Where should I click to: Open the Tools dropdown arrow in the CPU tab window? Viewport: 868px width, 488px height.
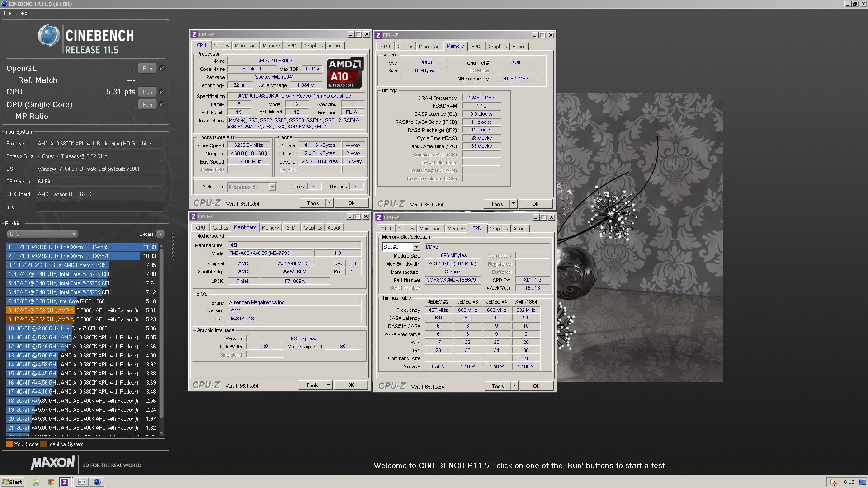pyautogui.click(x=330, y=203)
